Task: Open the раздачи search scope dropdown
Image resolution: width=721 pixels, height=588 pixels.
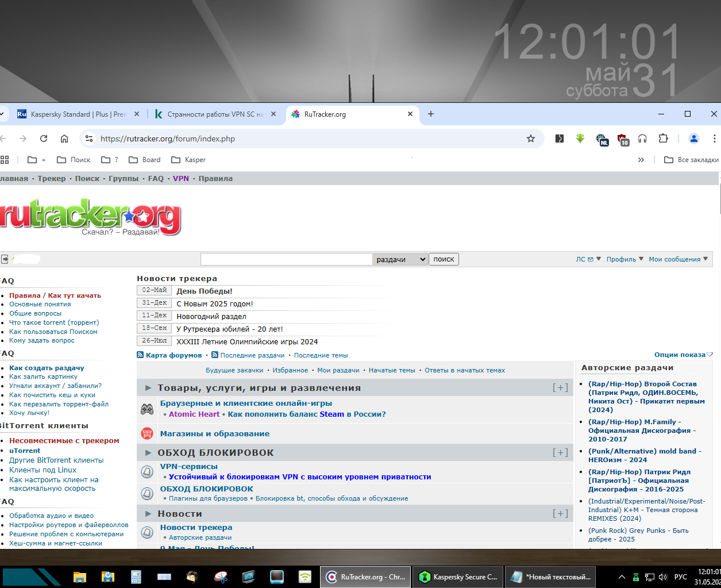Action: coord(400,259)
